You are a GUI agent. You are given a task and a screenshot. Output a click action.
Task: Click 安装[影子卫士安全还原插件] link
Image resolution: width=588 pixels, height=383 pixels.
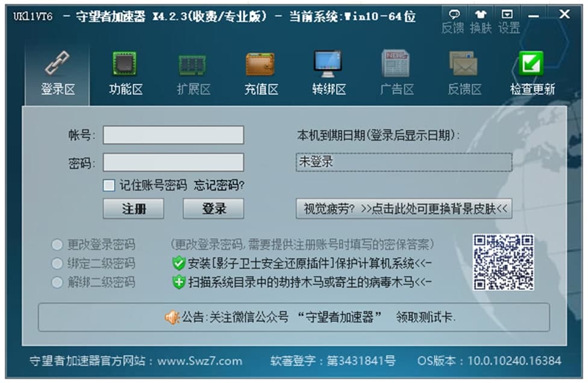[310, 263]
